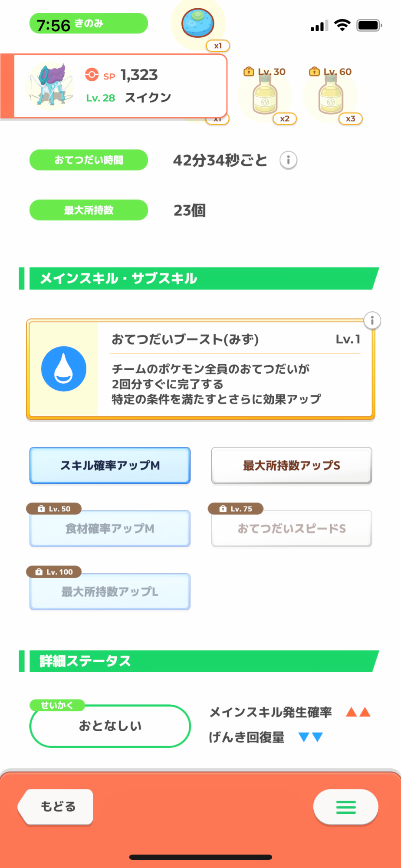Tap the おとなしい nature box
The width and height of the screenshot is (401, 868).
click(110, 726)
